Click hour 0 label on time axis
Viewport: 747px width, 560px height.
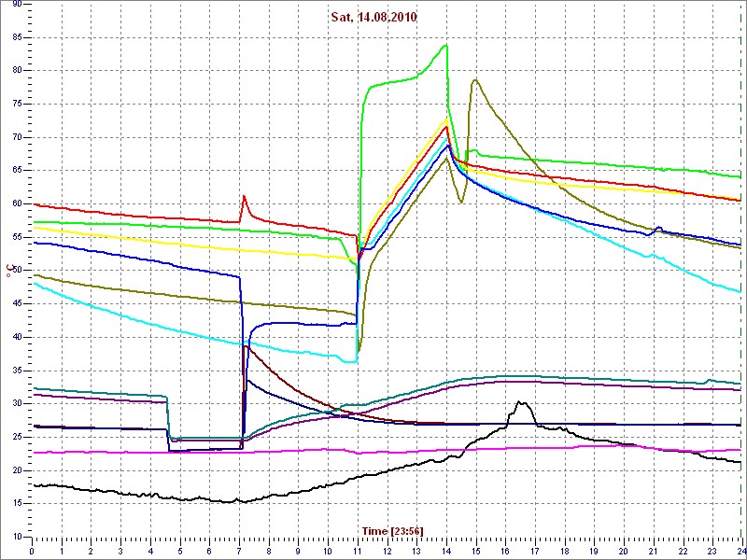pos(32,550)
